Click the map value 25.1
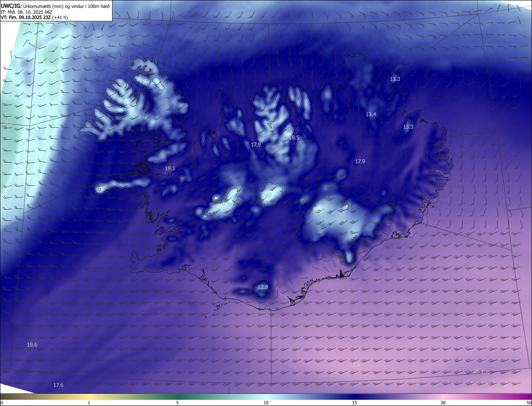 (x=478, y=371)
